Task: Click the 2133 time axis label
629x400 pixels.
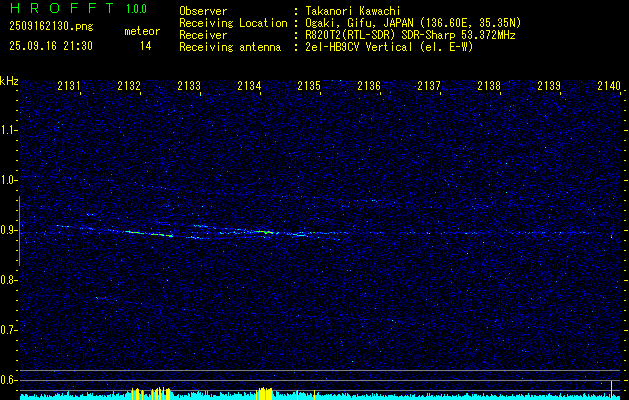Action: click(x=189, y=86)
